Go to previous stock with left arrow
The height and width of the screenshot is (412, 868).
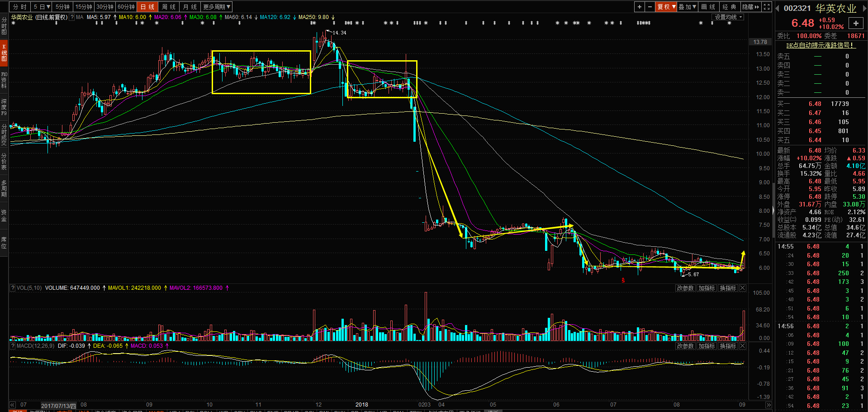click(778, 8)
